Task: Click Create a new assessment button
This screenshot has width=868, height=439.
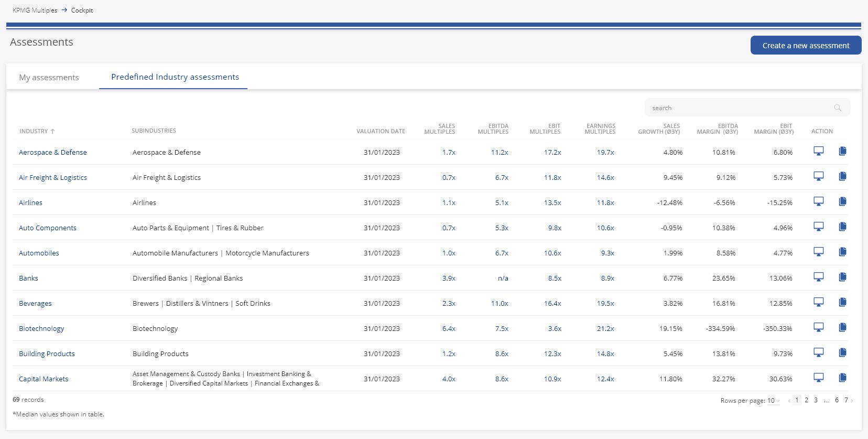Action: point(806,46)
